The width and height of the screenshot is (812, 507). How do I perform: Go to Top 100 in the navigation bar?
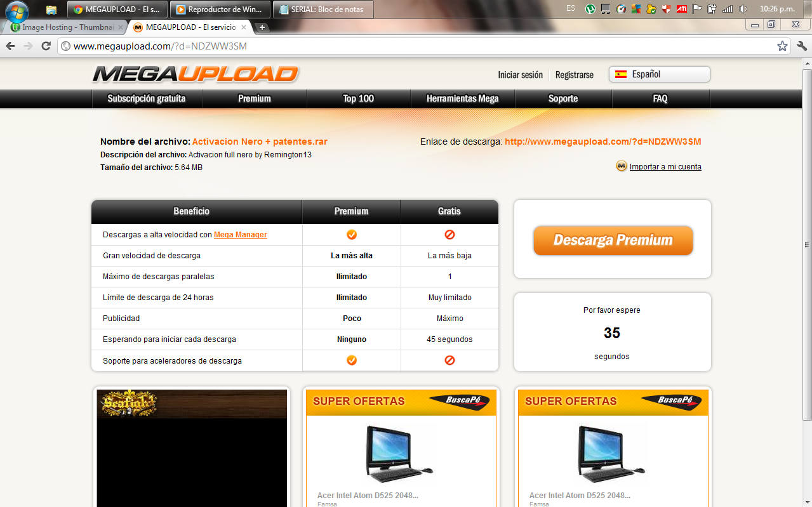359,98
